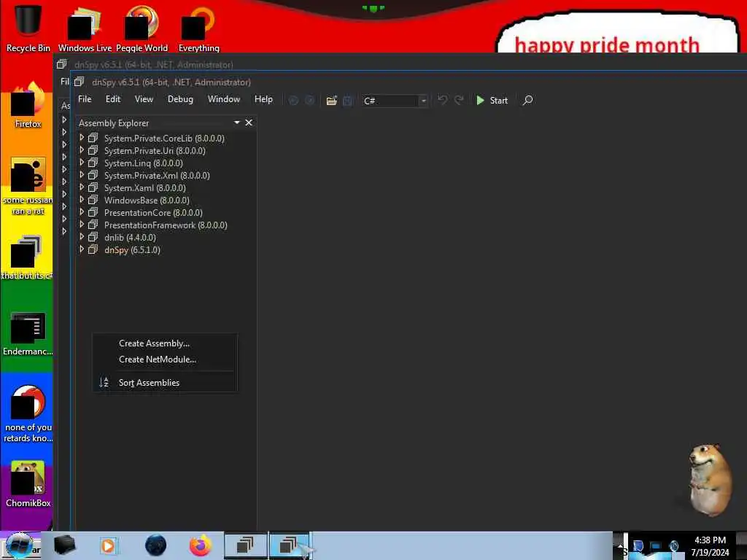This screenshot has width=747, height=560.
Task: Open the Window menu
Action: pos(224,99)
